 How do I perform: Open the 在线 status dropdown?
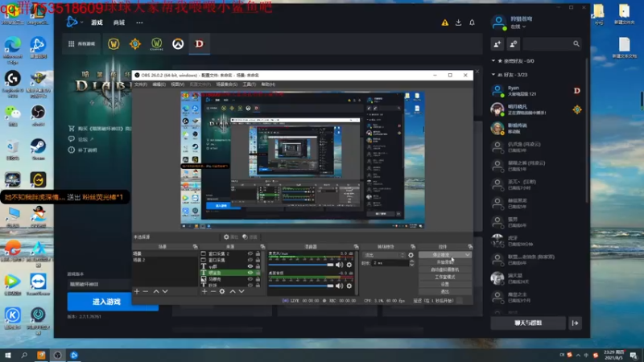pos(518,27)
